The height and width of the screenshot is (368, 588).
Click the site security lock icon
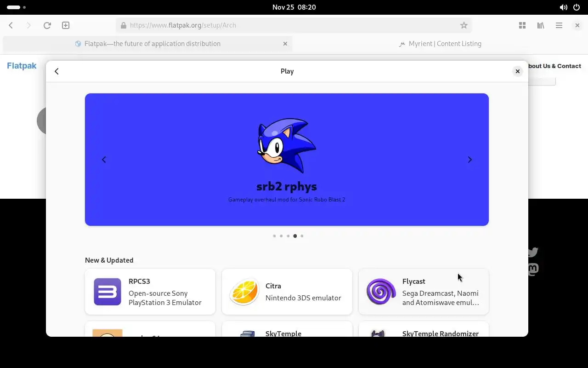[123, 25]
